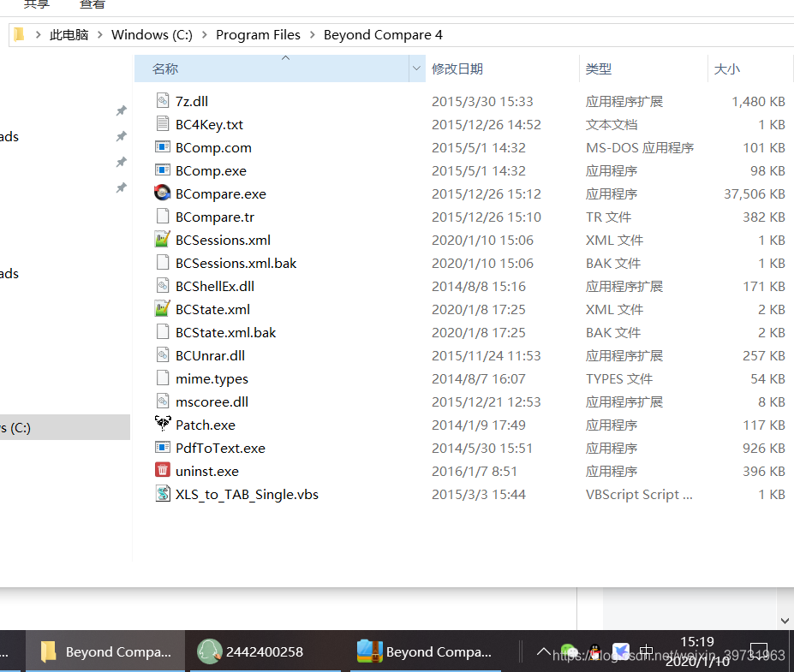Click the BCUnrar.dll file icon
The image size is (794, 672).
pyautogui.click(x=163, y=354)
